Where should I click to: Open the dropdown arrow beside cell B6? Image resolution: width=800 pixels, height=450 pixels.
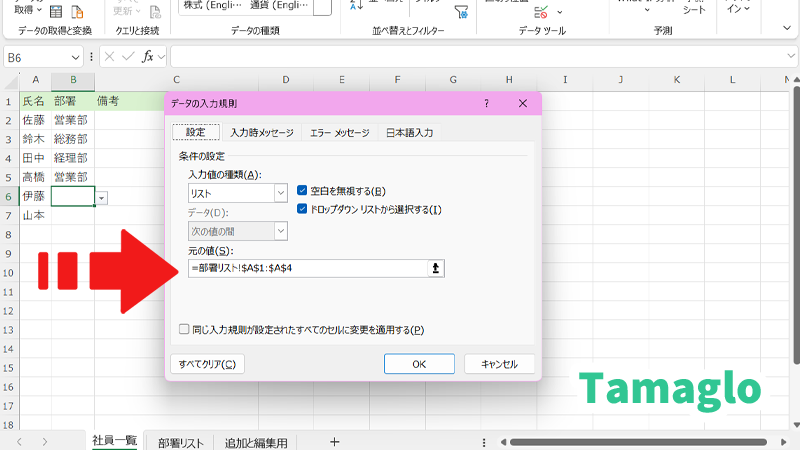pos(102,198)
